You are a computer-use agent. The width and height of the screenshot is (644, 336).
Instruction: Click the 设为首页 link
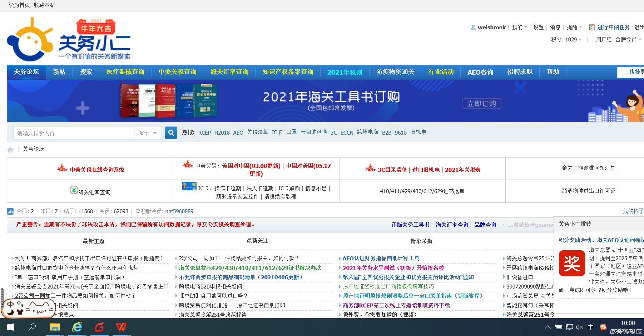tap(19, 5)
